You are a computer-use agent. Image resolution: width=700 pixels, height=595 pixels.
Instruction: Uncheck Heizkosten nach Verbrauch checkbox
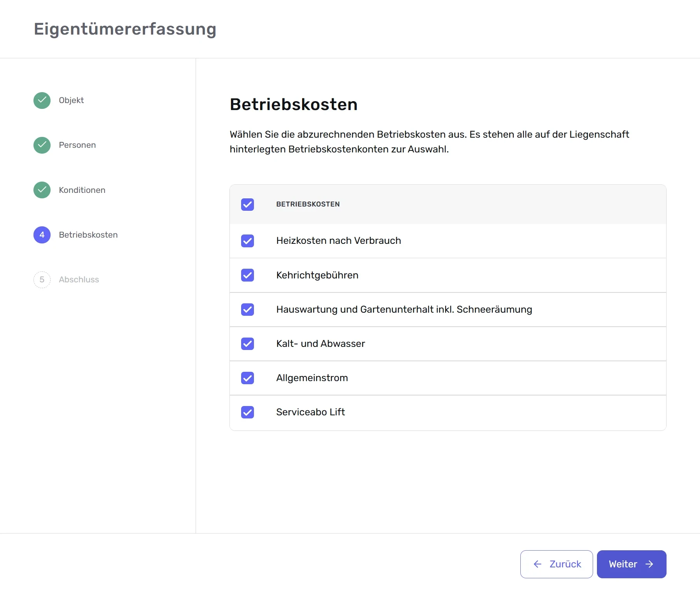pos(247,241)
